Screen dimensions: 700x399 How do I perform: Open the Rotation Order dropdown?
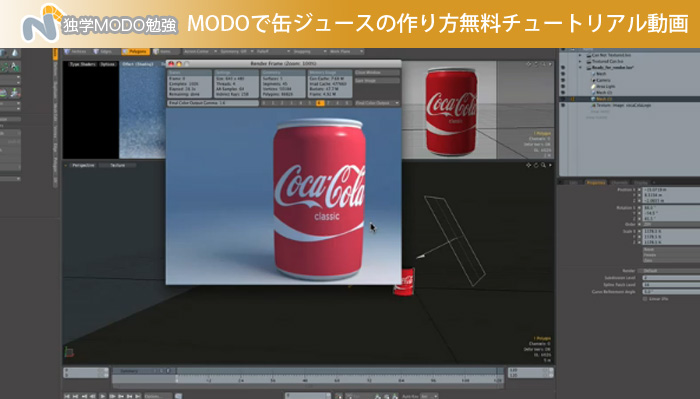click(x=671, y=224)
